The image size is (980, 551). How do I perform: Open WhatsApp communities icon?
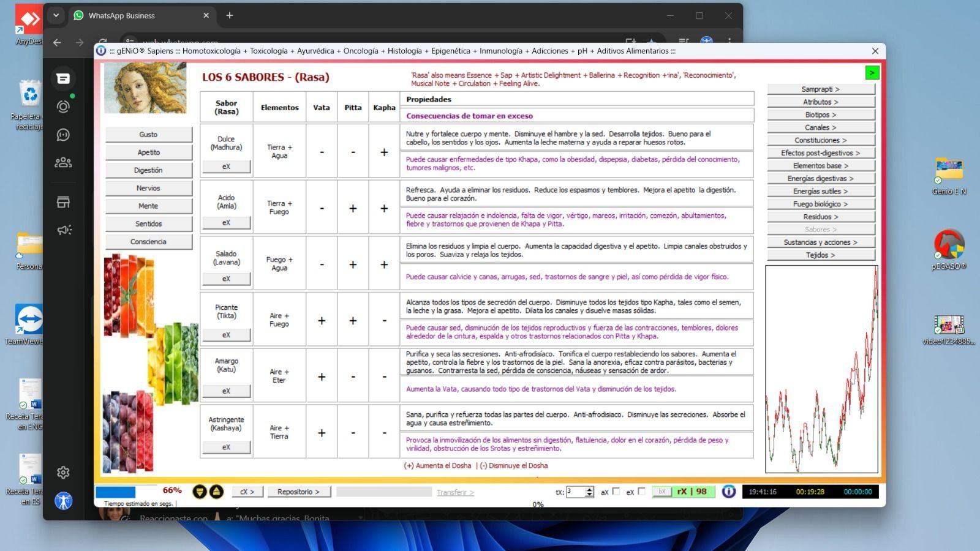point(63,163)
